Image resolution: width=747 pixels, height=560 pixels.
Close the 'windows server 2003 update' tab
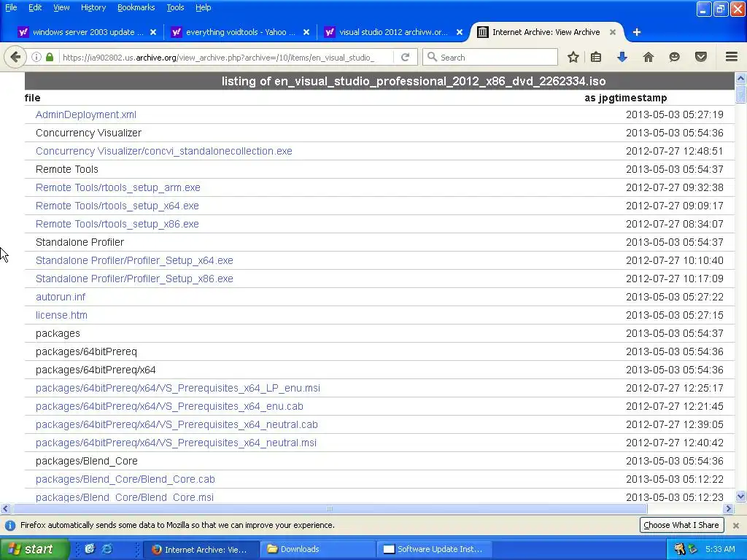tap(153, 32)
